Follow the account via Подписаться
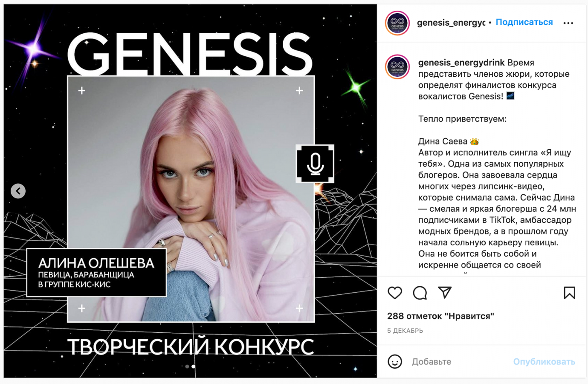Image resolution: width=588 pixels, height=384 pixels. (524, 22)
